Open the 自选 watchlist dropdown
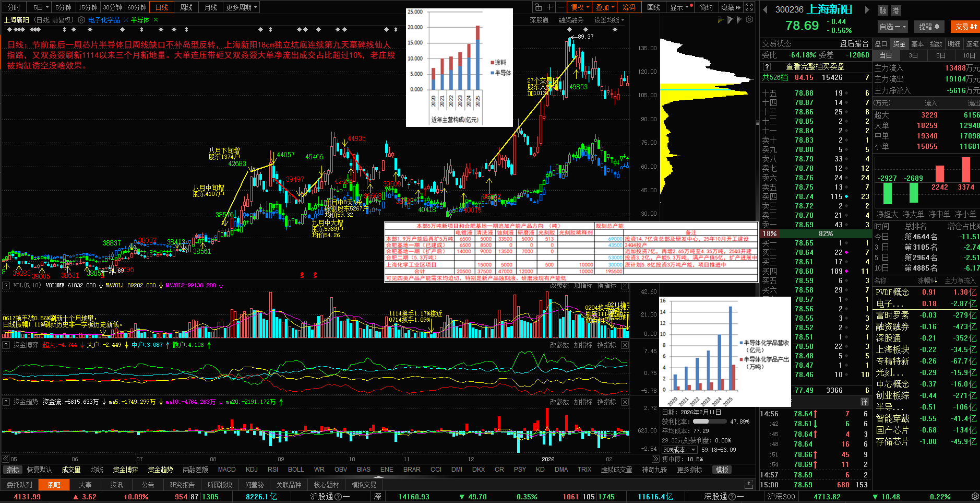 [892, 27]
